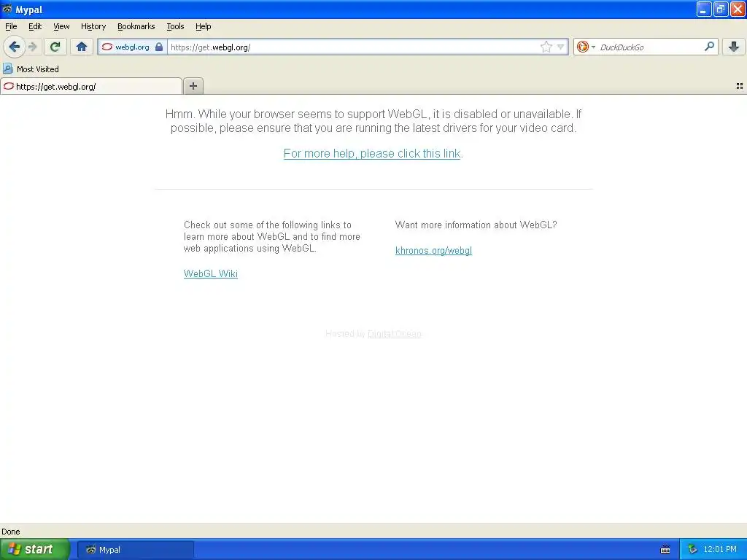Open the khronos.org/webgl link
This screenshot has width=747, height=560.
click(x=433, y=251)
